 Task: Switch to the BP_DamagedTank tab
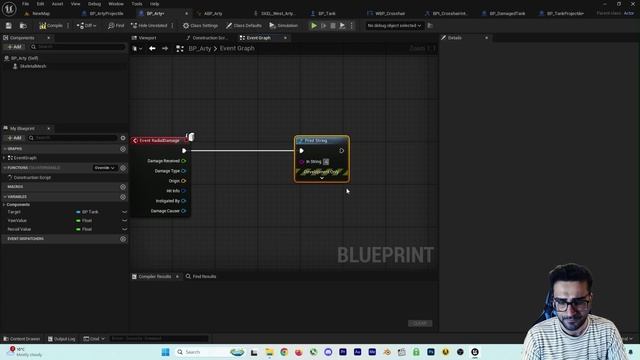(507, 13)
